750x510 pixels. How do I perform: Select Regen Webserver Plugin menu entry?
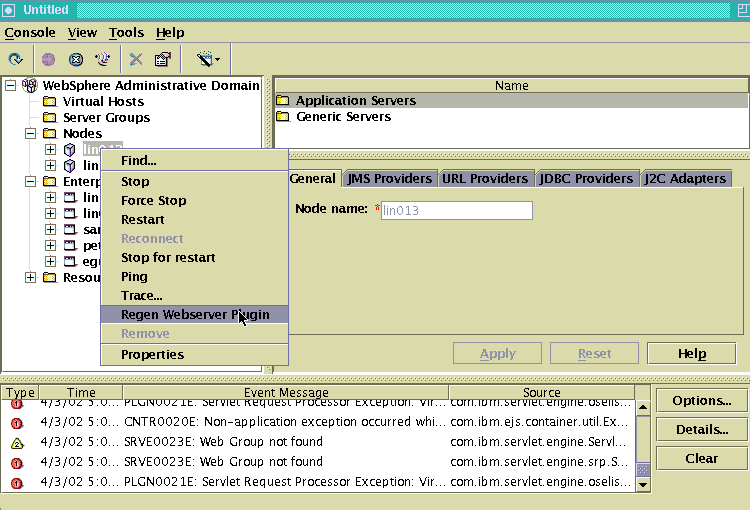tap(195, 314)
